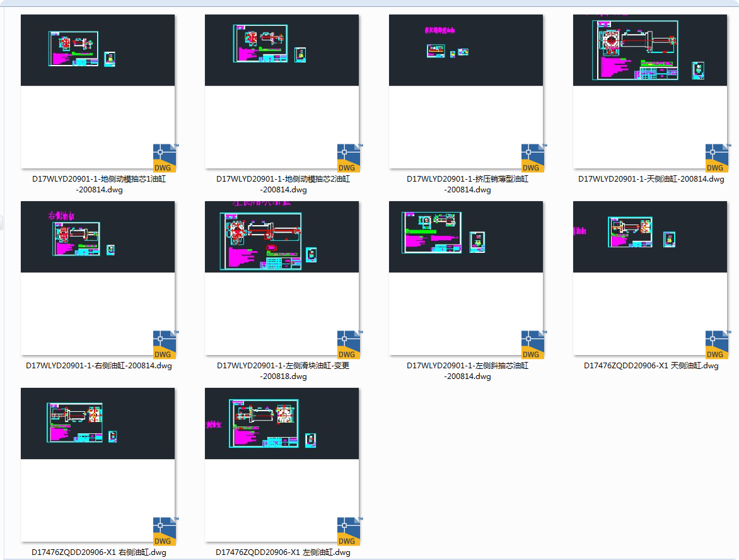Screen dimensions: 739x560
Task: Select the D17476ZQDD20906-X1 左侧油缸 drawing preview
Action: tap(282, 424)
